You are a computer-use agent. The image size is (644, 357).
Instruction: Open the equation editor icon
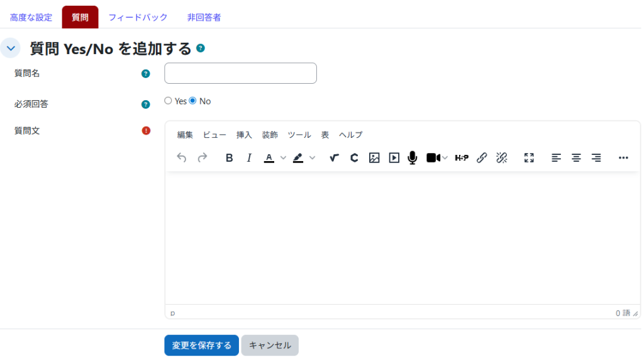334,158
